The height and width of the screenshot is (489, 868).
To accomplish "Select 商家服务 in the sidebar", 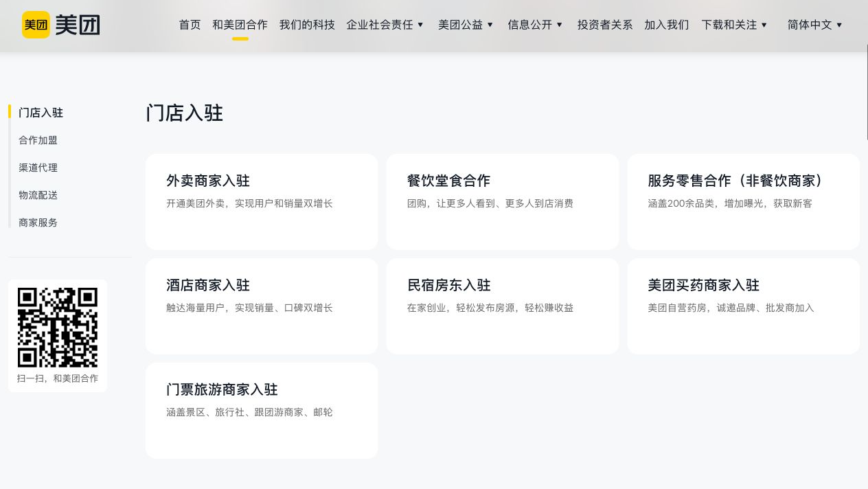I will [38, 223].
